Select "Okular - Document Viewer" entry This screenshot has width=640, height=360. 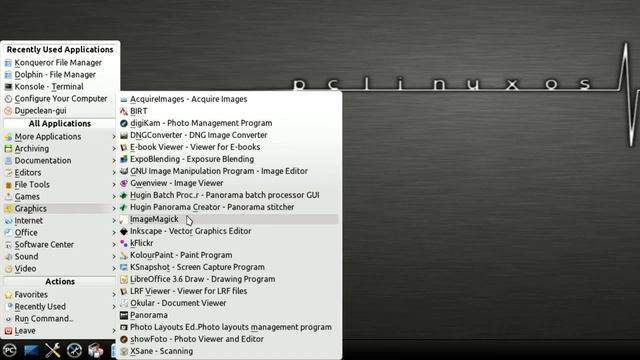(229, 303)
